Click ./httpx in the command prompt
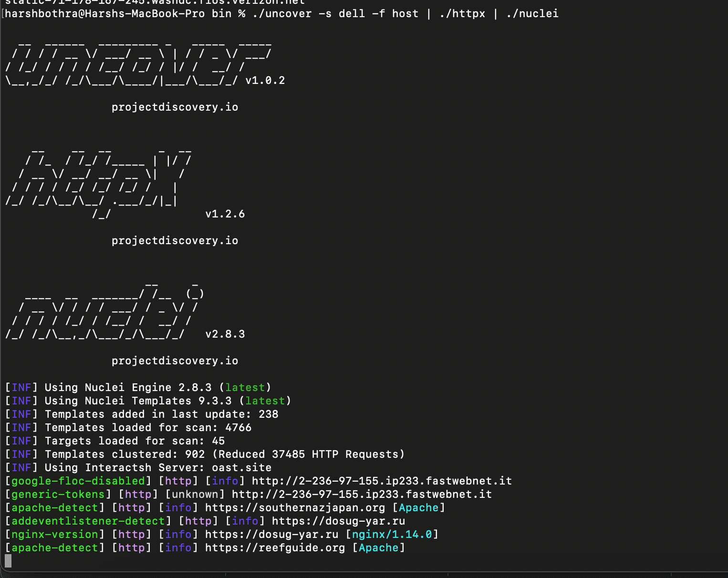Screen dimensions: 728x578 click(x=462, y=13)
